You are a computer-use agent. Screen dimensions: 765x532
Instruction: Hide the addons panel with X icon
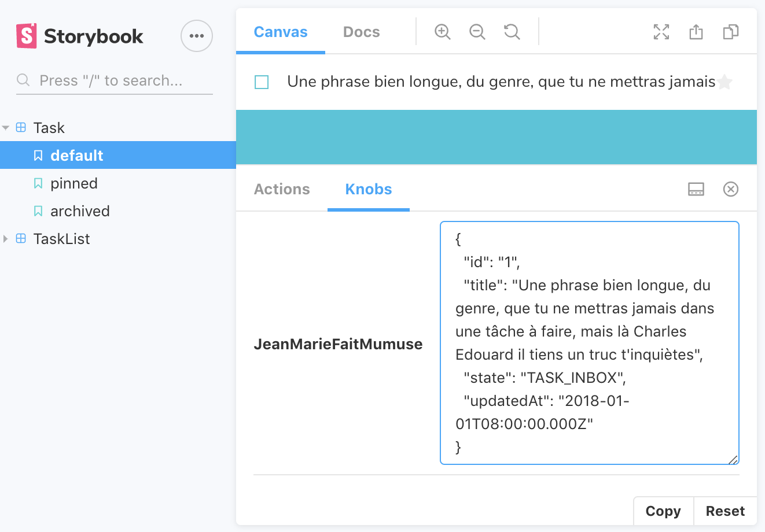(x=731, y=189)
